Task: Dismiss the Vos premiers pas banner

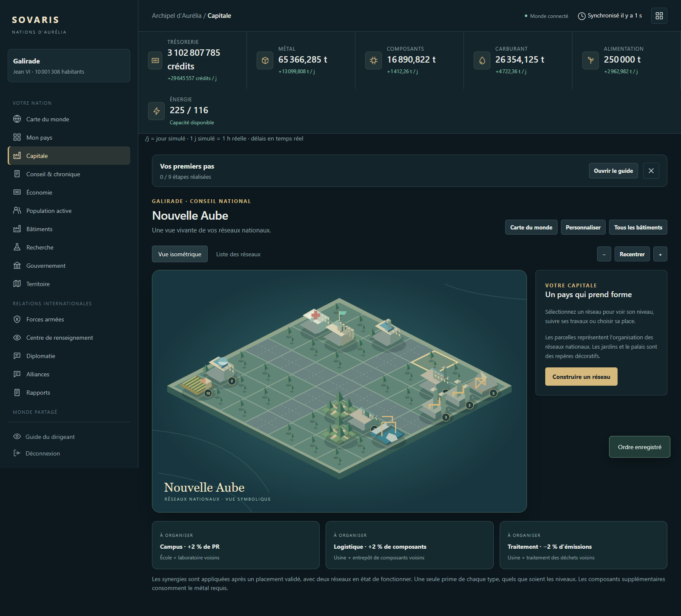Action: pos(651,171)
